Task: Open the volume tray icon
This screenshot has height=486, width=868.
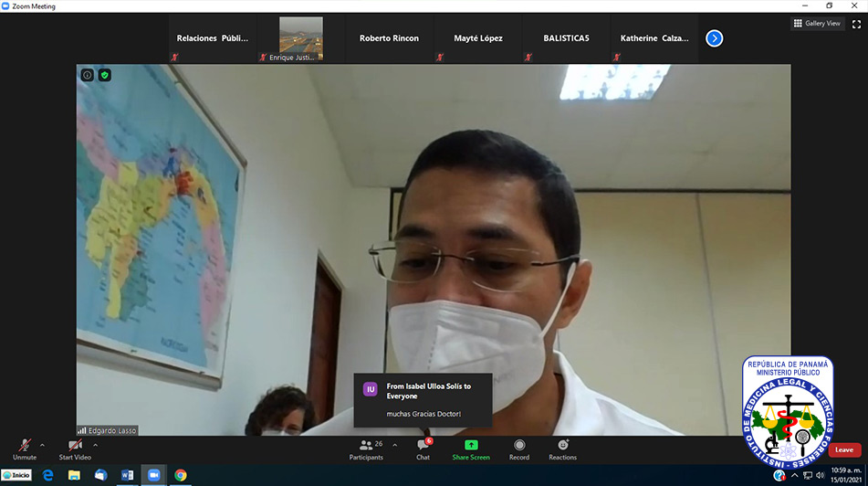Action: (821, 475)
